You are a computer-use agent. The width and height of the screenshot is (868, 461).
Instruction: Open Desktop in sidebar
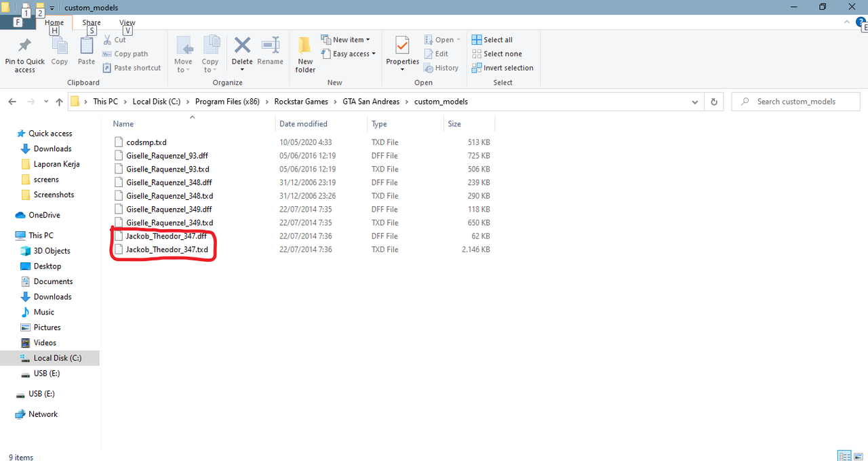[47, 266]
